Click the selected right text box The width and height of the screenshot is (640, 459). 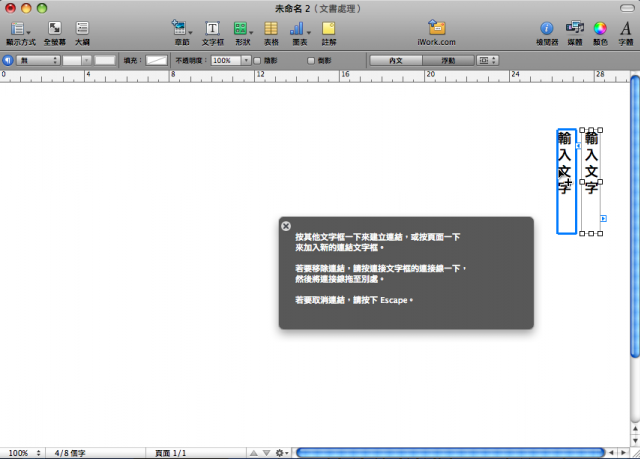pos(591,182)
